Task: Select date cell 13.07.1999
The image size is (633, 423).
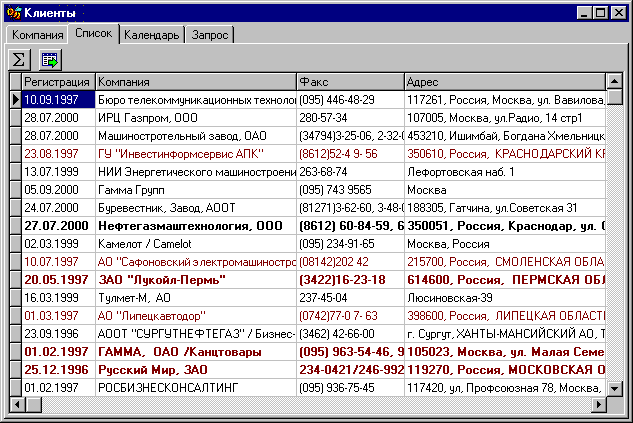Action: (59, 172)
